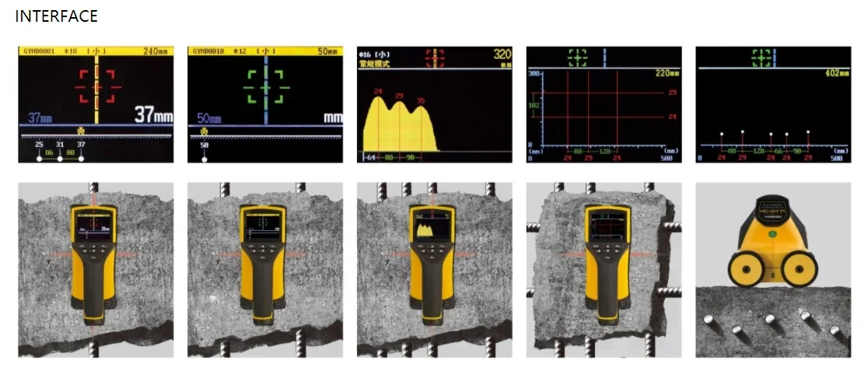Click the yellow probe marker in 50mm screen
Screen dimensions: 868x374
coord(205,131)
